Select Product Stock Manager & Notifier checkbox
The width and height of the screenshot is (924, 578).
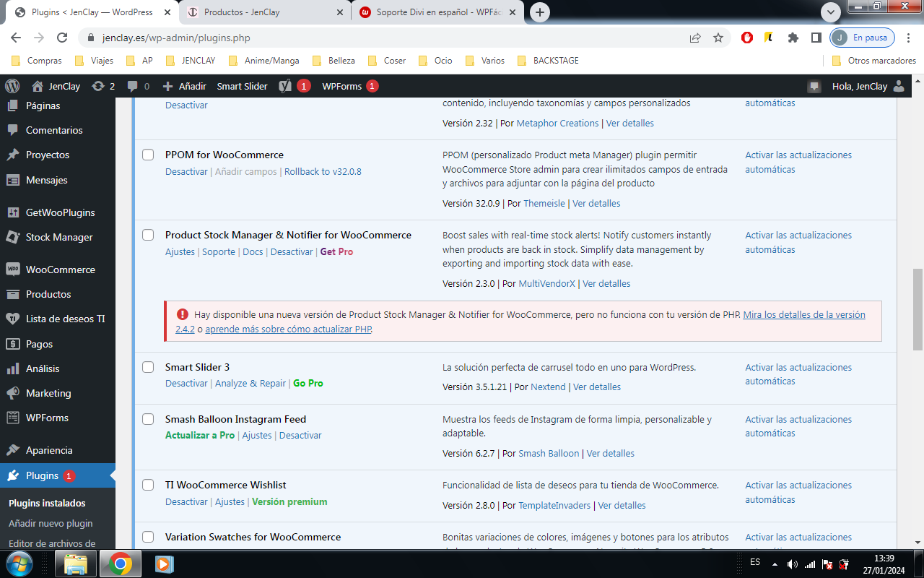coord(148,235)
